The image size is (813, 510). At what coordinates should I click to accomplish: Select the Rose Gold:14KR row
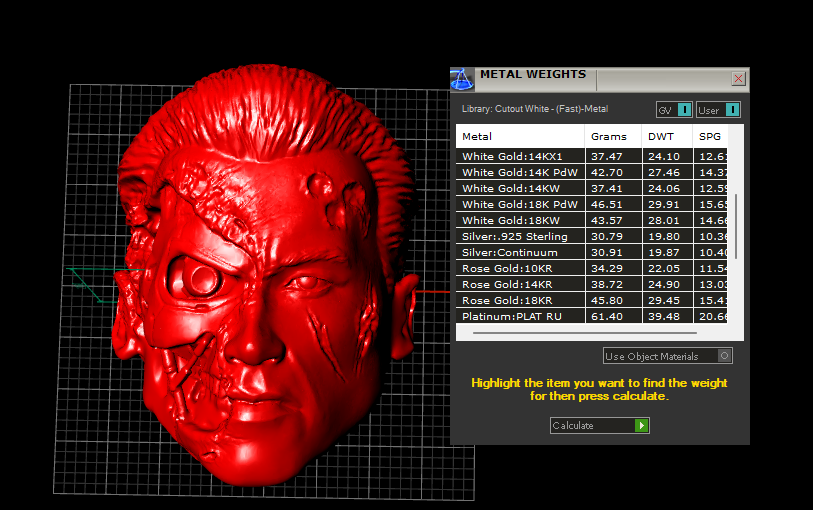click(x=592, y=285)
